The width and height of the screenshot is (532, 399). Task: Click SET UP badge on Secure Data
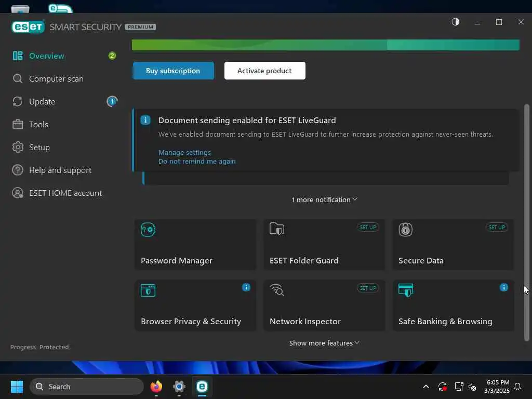pos(497,227)
